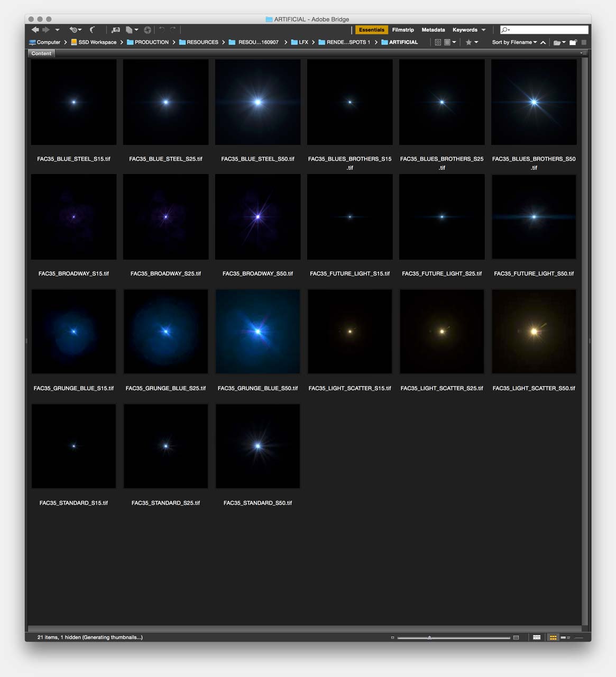Screen dimensions: 616x677
Task: Navigate to Computer in breadcrumb
Action: tap(45, 42)
